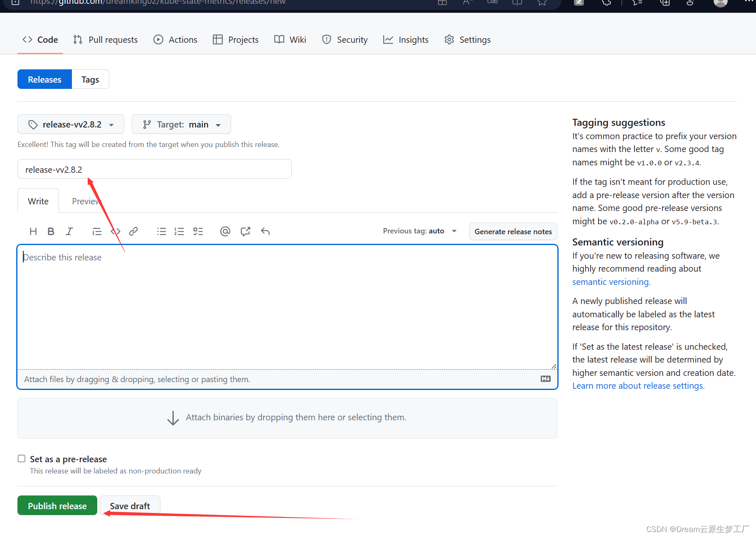Apply bold formatting in the editor toolbar
The image size is (756, 537).
click(x=51, y=231)
